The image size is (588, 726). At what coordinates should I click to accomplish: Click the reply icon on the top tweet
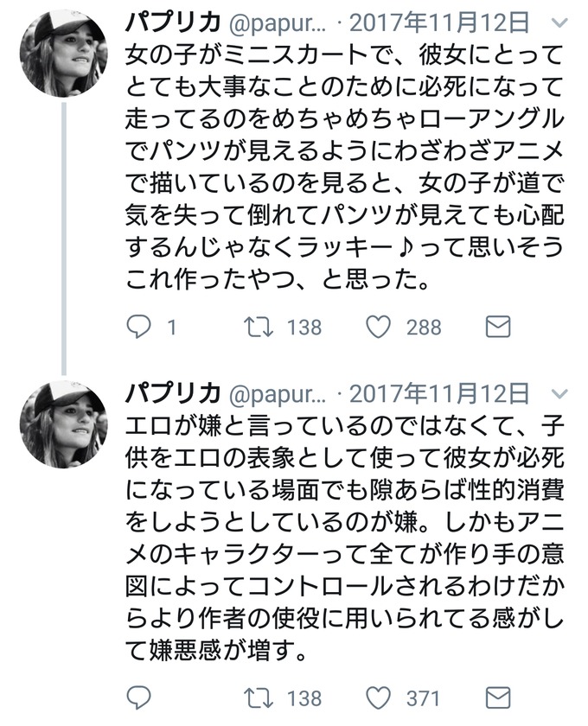pyautogui.click(x=139, y=327)
